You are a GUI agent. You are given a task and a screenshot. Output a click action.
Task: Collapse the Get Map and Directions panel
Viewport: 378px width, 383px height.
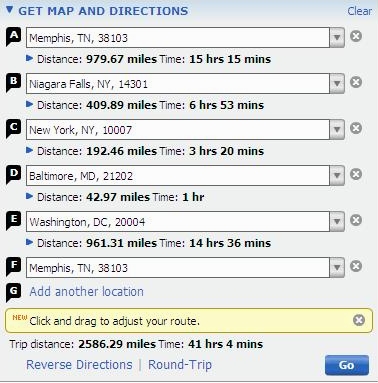10,10
